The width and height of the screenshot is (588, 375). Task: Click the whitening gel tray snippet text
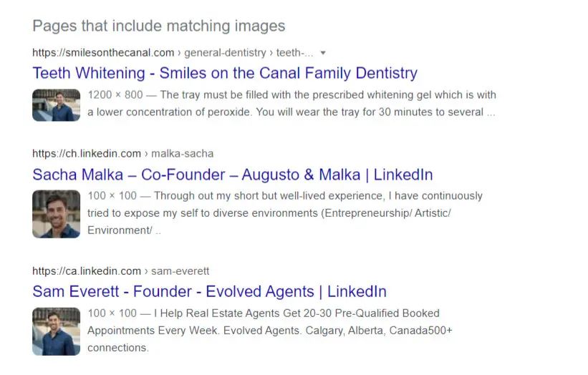tap(291, 103)
